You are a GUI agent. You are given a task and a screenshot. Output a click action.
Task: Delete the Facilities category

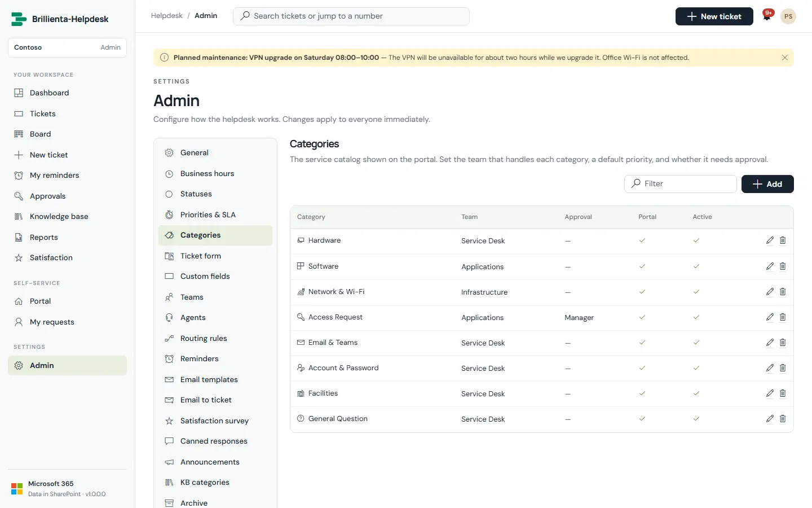(783, 393)
